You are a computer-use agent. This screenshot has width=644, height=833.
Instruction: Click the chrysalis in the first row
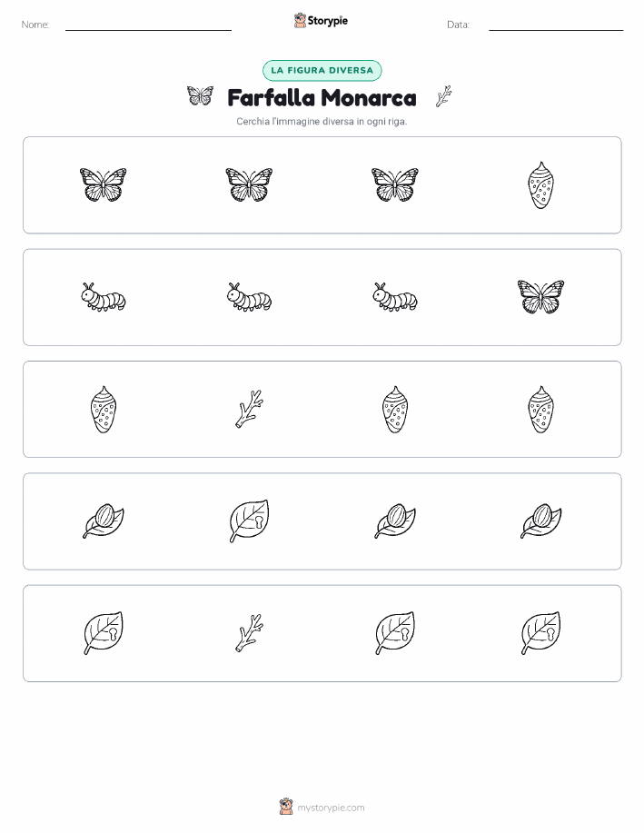coord(541,185)
